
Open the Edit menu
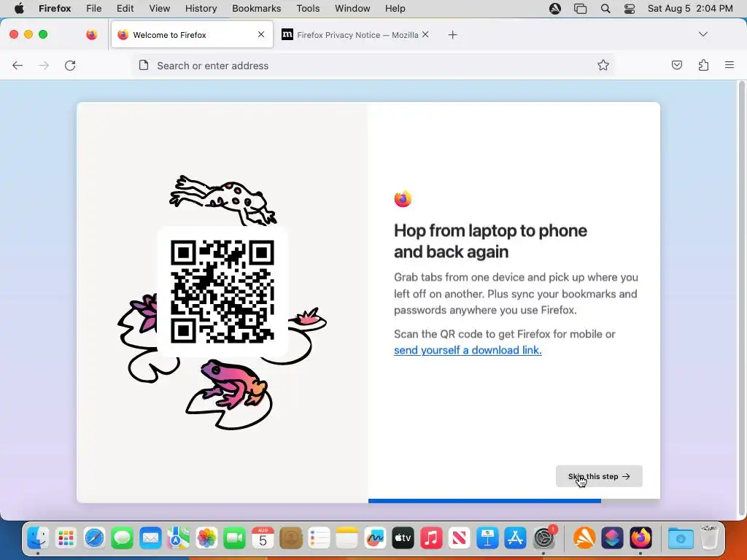coord(125,9)
